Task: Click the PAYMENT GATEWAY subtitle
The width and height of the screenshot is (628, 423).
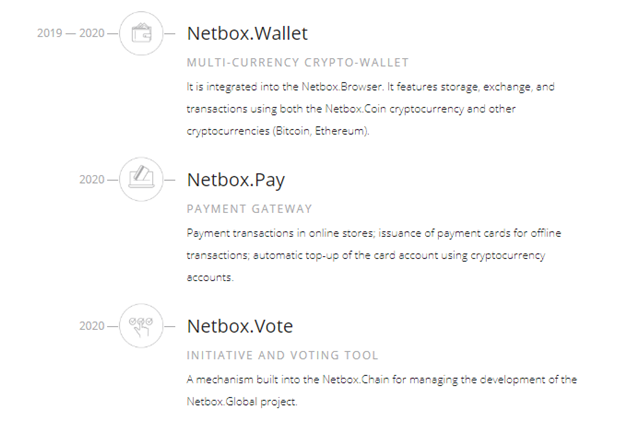Action: (249, 209)
